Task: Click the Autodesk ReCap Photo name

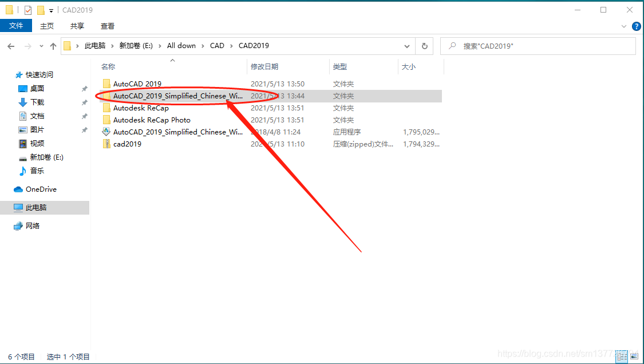Action: (152, 120)
